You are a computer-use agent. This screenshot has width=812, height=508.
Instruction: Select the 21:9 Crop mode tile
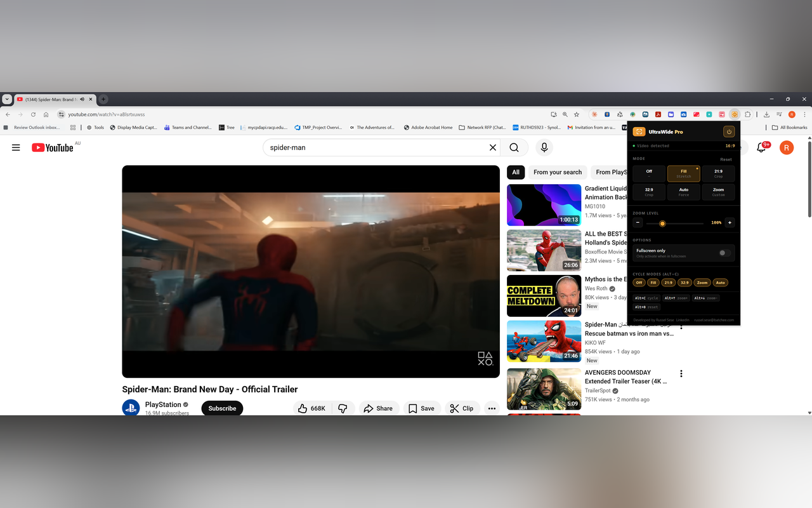click(x=718, y=173)
